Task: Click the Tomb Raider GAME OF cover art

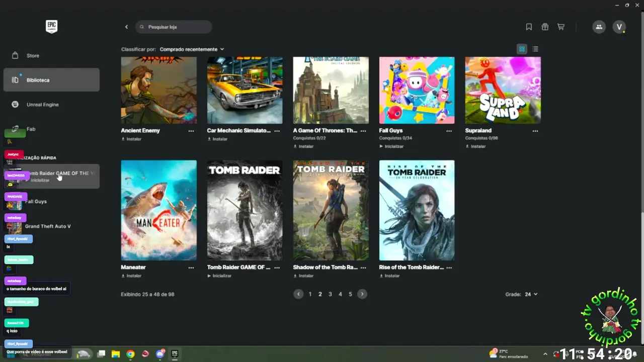Action: pos(245,210)
